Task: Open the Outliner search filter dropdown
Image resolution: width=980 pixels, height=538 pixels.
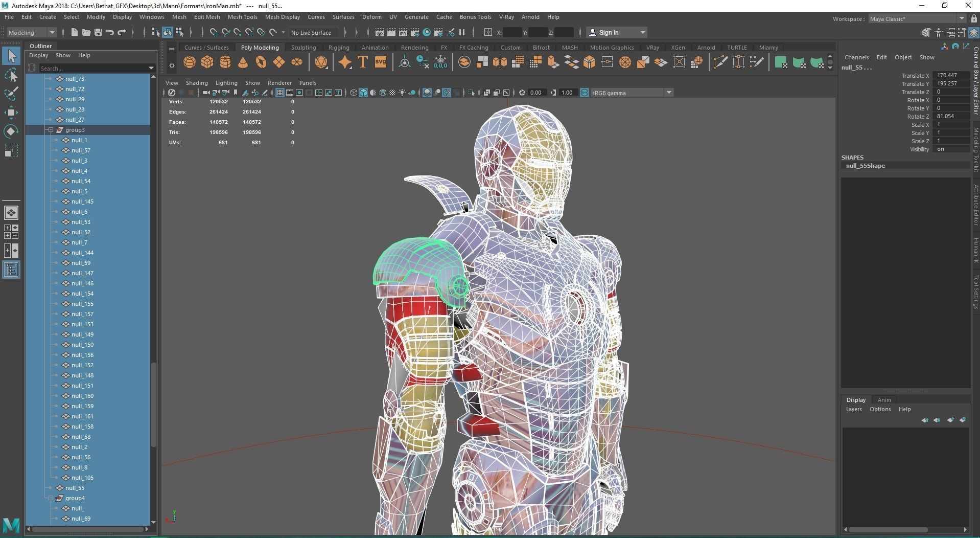Action: click(151, 68)
